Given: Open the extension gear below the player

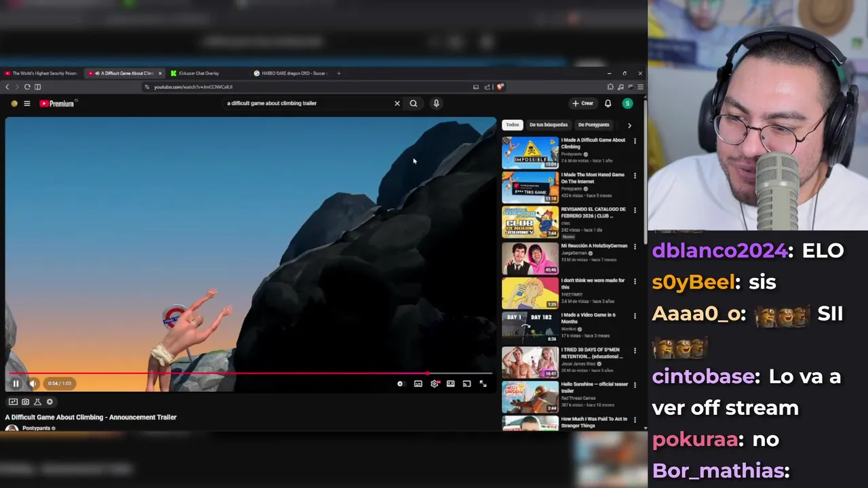Looking at the screenshot, I should point(50,402).
